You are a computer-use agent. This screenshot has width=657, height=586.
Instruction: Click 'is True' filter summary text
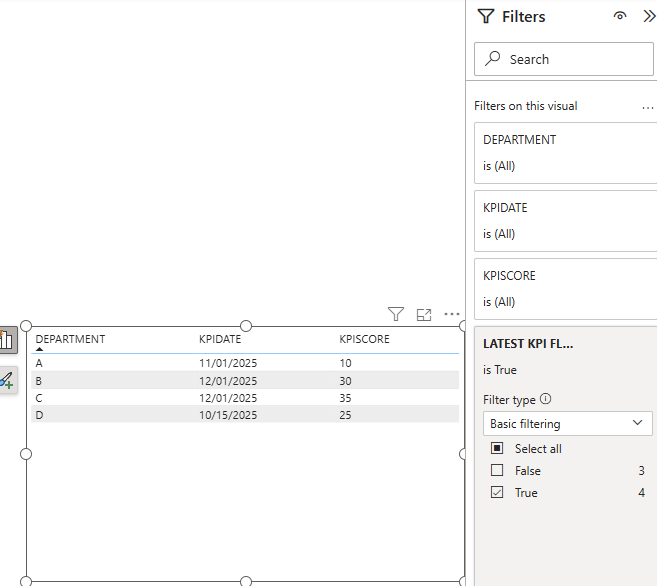[x=499, y=370]
